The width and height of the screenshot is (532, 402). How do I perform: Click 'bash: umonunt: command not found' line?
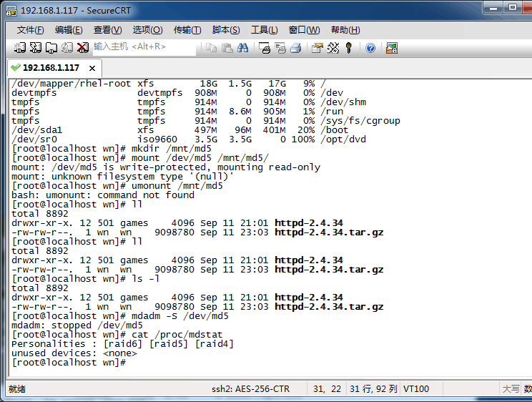(x=103, y=195)
